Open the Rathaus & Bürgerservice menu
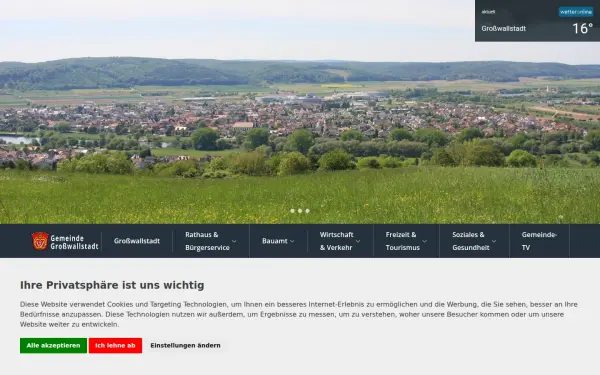This screenshot has width=600, height=375. tap(207, 241)
